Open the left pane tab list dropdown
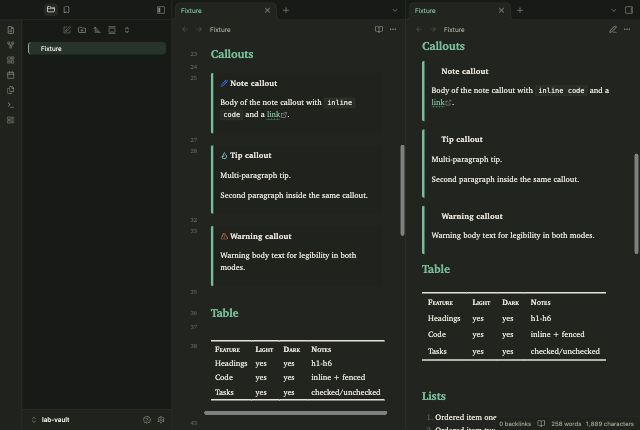The height and width of the screenshot is (430, 640). pyautogui.click(x=395, y=11)
